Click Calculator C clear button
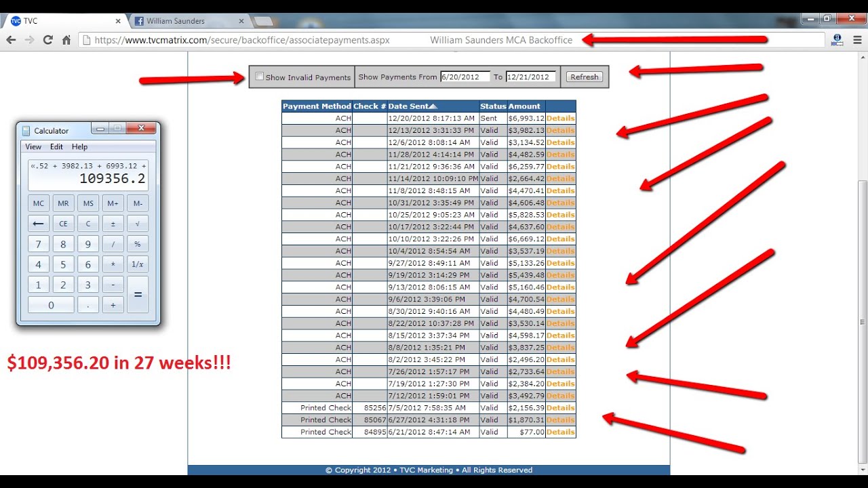 tap(88, 224)
